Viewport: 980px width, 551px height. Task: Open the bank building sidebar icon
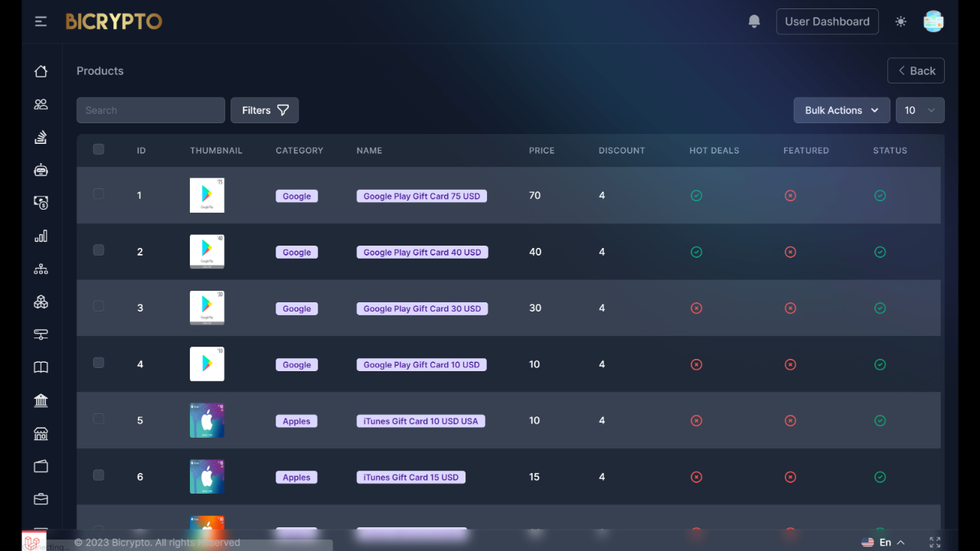click(41, 400)
